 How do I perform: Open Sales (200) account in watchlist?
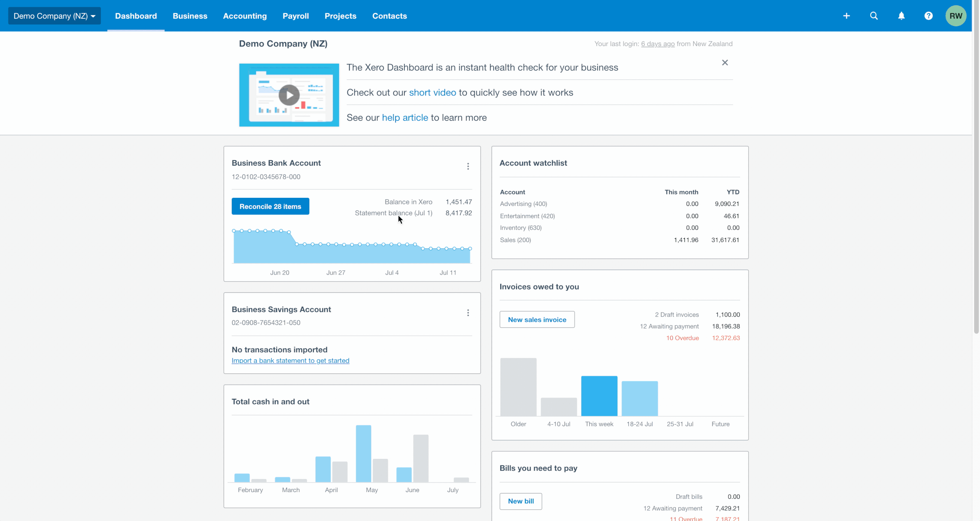coord(515,240)
